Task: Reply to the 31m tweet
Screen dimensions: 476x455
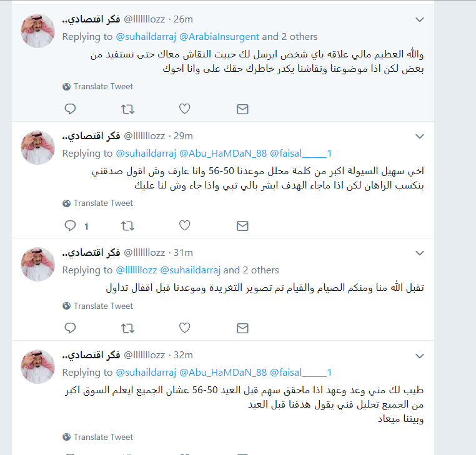Action: point(70,328)
